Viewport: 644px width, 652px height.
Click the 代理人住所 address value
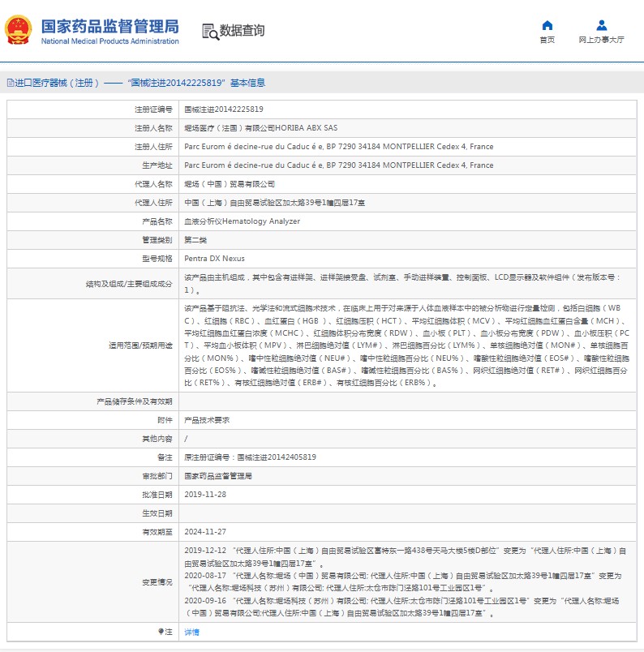pos(275,203)
